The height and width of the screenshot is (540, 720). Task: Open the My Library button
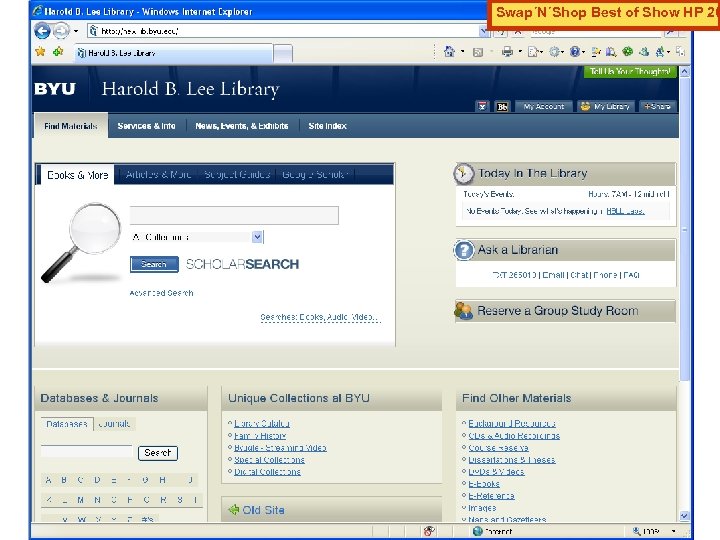[x=606, y=107]
